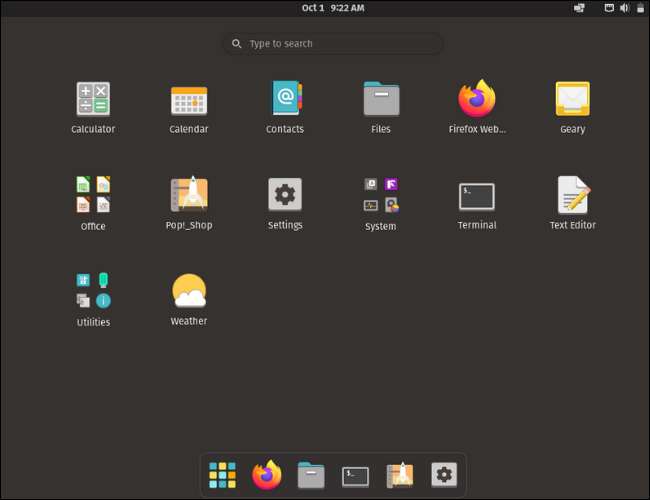Launch the Calculator app
This screenshot has width=650, height=500.
pos(93,100)
